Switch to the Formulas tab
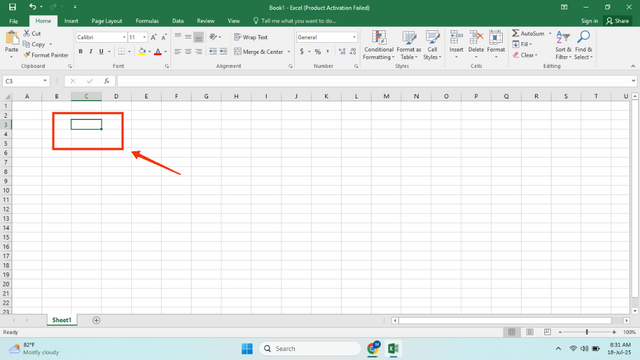Viewport: 640px width, 360px height. tap(147, 21)
